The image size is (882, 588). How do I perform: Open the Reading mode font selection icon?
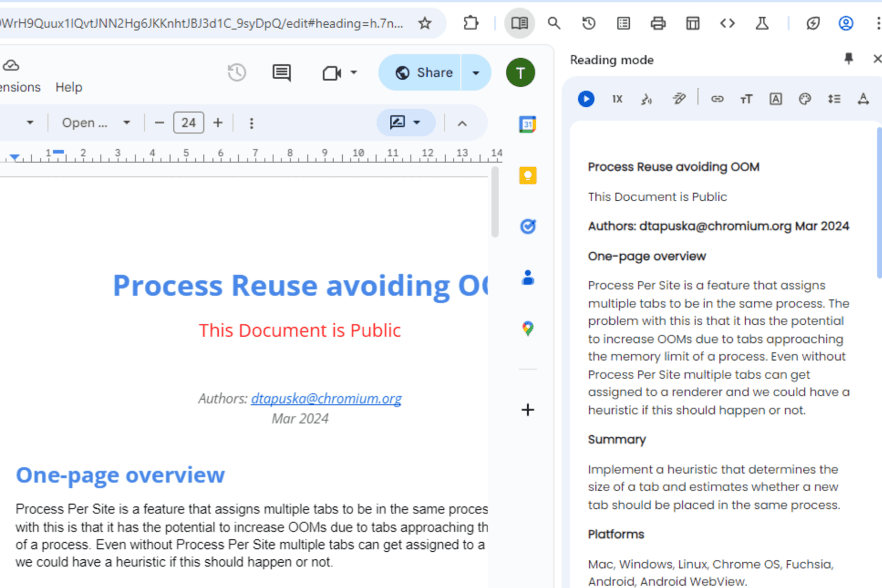(776, 99)
